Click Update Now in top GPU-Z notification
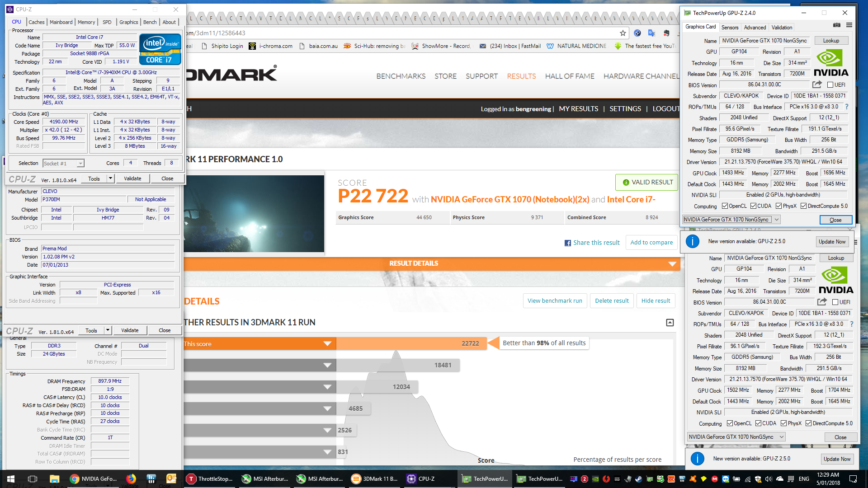 pos(832,242)
